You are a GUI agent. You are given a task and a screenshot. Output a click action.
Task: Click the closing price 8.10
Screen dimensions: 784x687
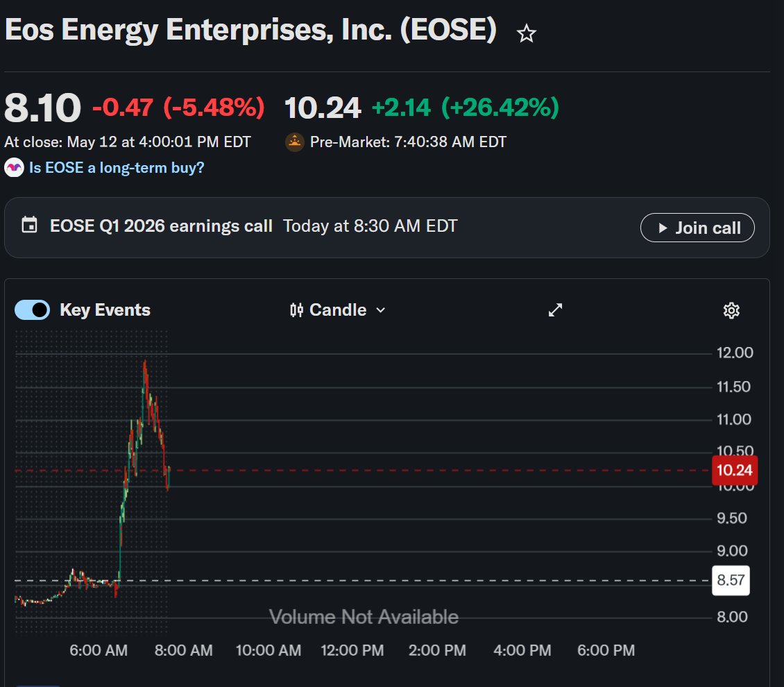tap(42, 108)
